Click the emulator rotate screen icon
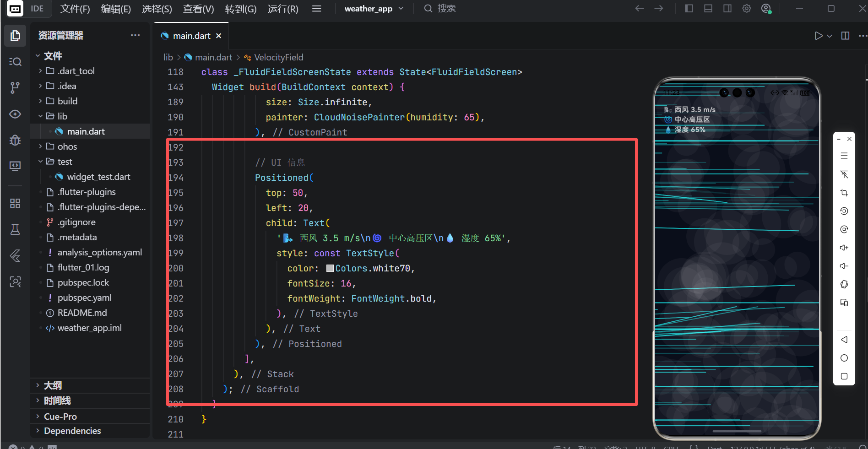868x449 pixels. point(844,284)
